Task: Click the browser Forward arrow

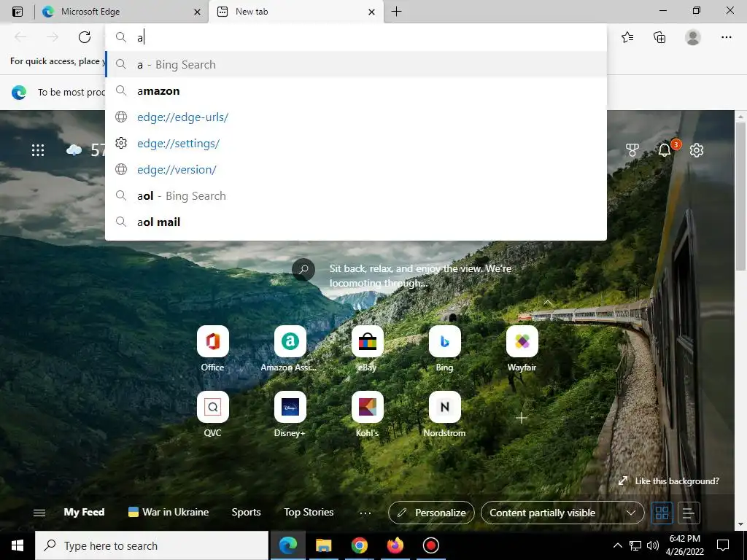Action: pyautogui.click(x=53, y=37)
